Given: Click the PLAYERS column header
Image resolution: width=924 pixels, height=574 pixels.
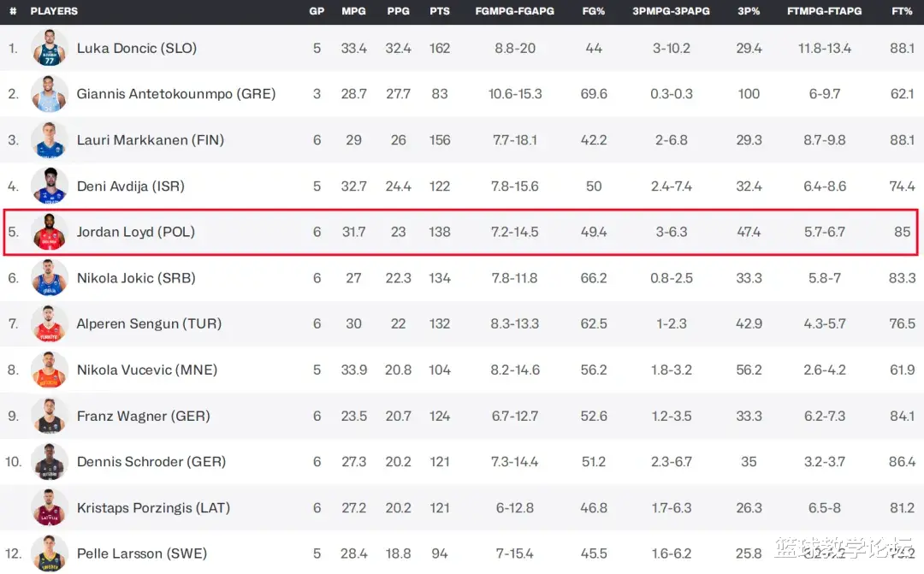Looking at the screenshot, I should coord(54,11).
